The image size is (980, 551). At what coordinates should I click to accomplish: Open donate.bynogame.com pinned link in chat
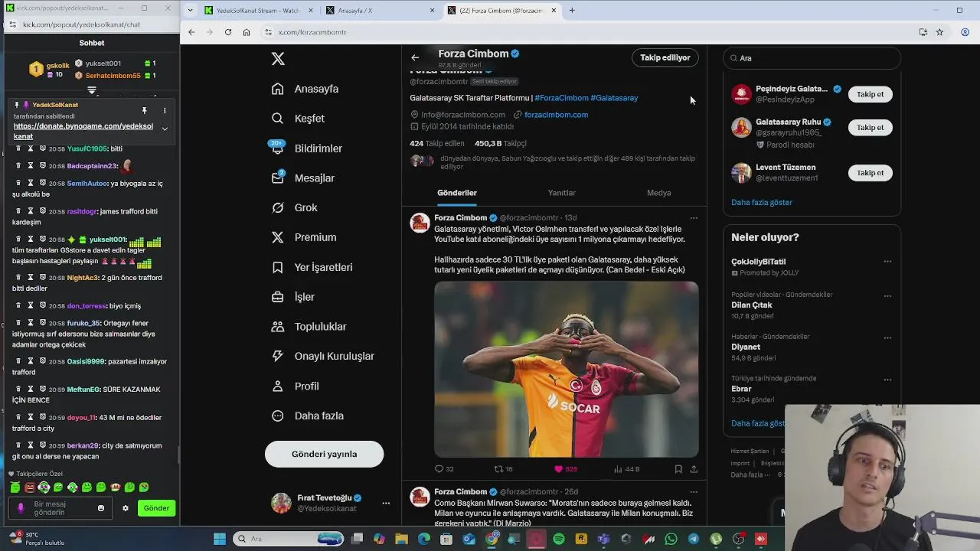pos(83,131)
